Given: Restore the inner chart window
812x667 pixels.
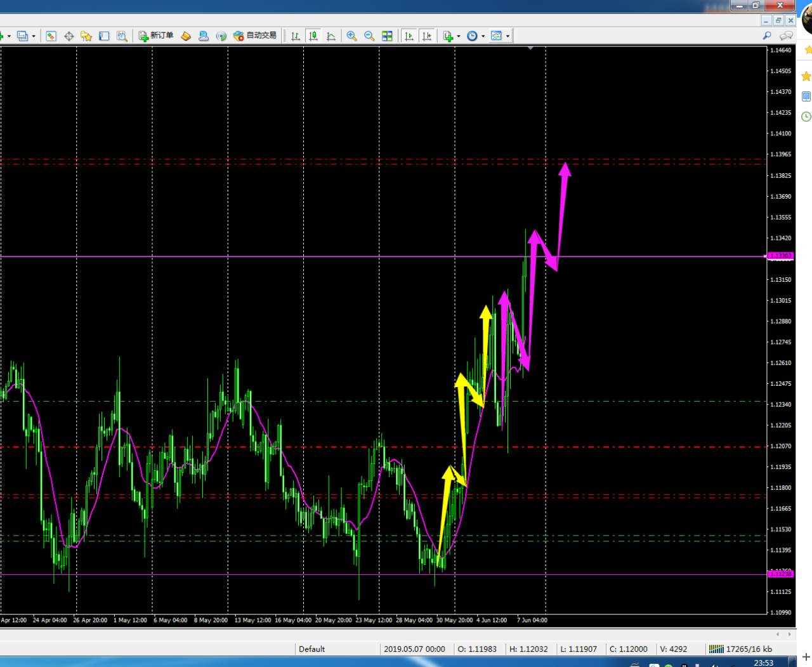Looking at the screenshot, I should 778,20.
